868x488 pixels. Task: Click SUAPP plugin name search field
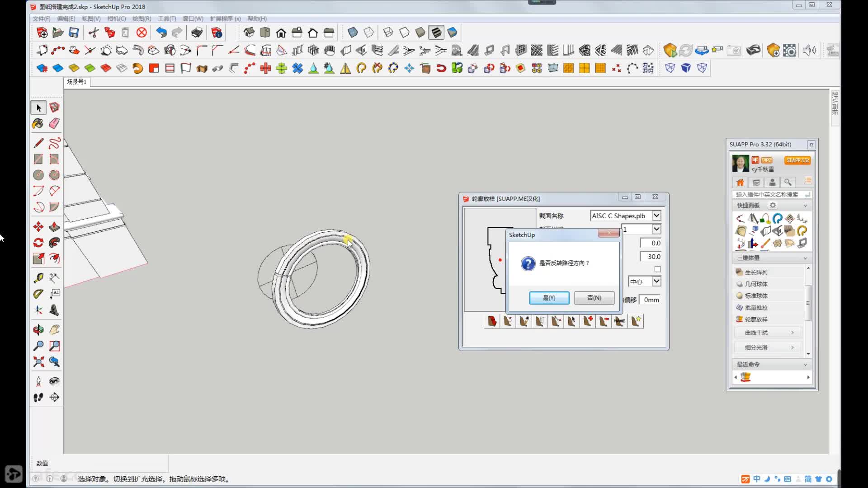tap(772, 195)
